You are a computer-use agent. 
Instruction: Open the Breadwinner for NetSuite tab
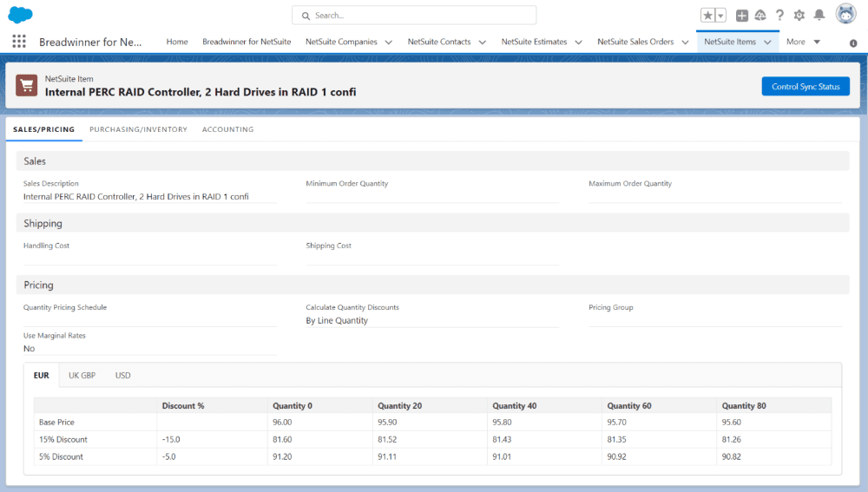[247, 42]
